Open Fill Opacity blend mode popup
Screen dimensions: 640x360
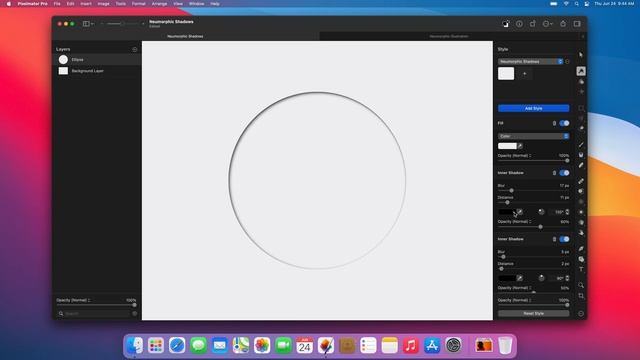click(x=514, y=156)
